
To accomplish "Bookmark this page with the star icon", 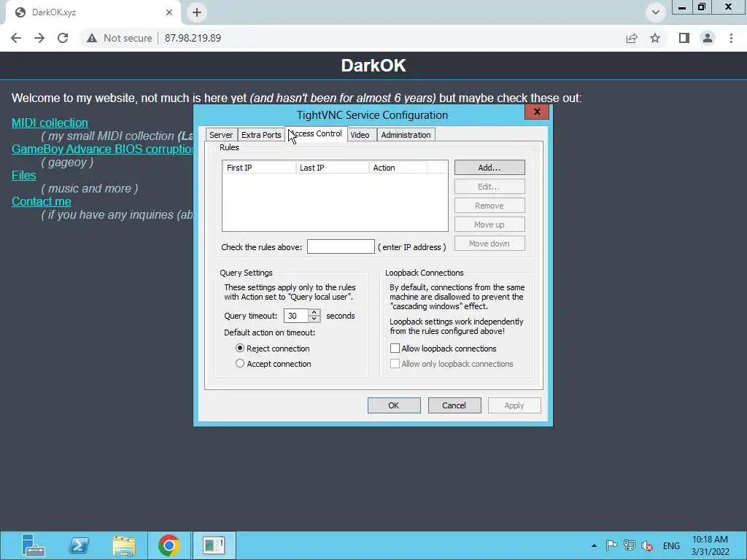I will tap(655, 38).
